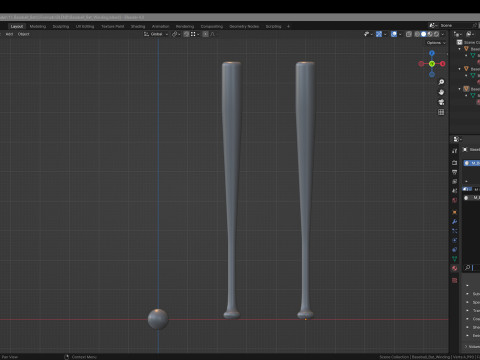Open the Particles properties tab

click(455, 231)
